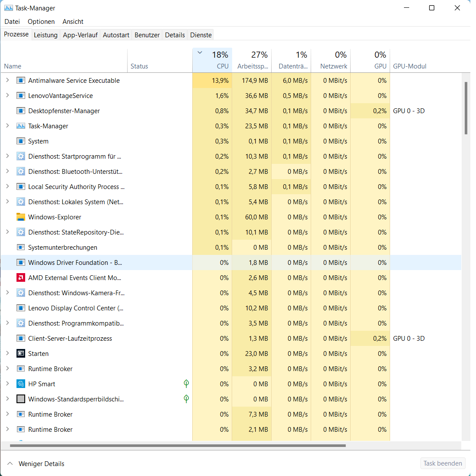Image resolution: width=476 pixels, height=476 pixels.
Task: Expand Local Security Authority Process group
Action: [x=8, y=186]
